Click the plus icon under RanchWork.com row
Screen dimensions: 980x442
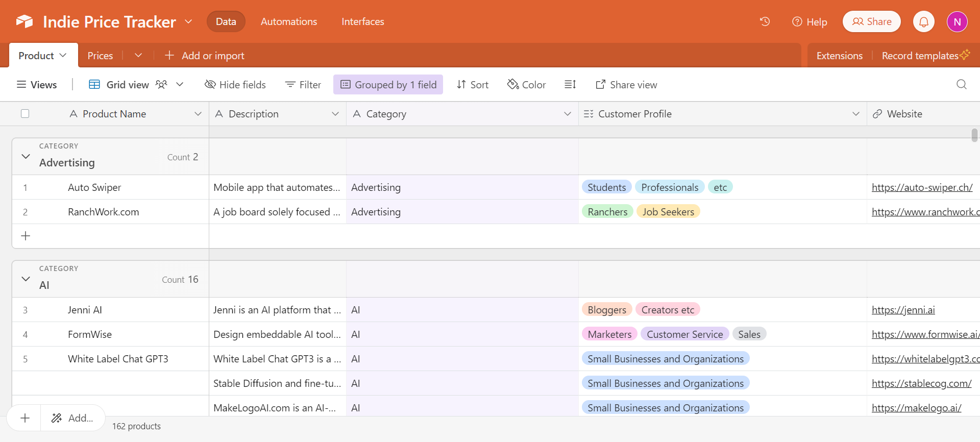tap(26, 236)
